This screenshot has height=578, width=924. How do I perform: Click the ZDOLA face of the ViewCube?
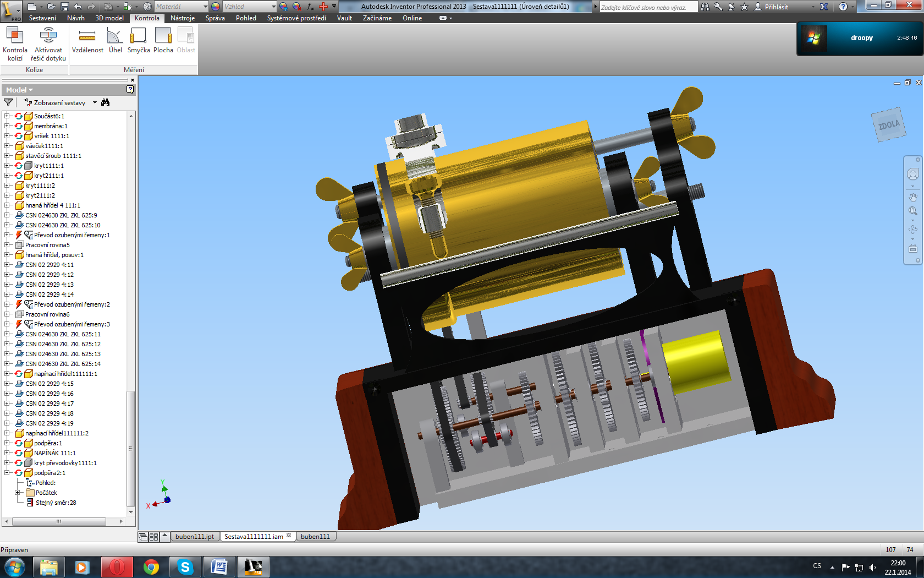click(x=888, y=125)
